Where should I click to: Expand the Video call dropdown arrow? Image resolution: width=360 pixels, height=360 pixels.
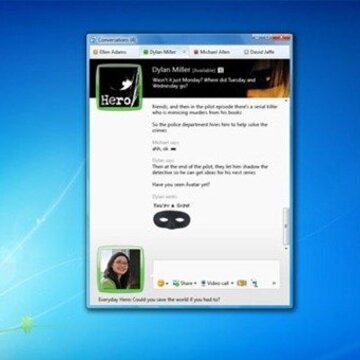click(x=232, y=284)
